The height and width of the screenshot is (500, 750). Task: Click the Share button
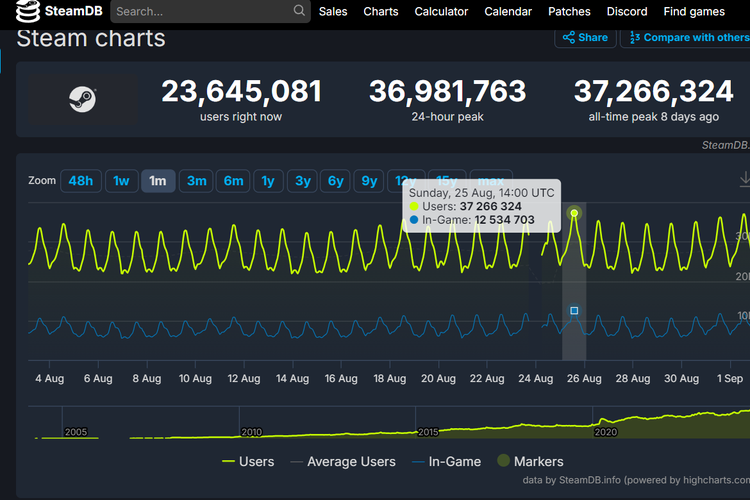pos(585,37)
